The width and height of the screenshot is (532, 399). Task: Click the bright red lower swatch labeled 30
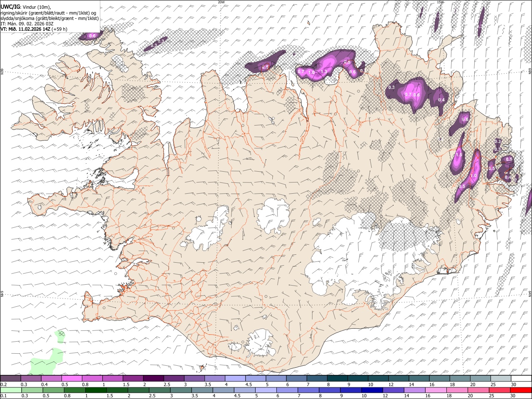click(520, 390)
